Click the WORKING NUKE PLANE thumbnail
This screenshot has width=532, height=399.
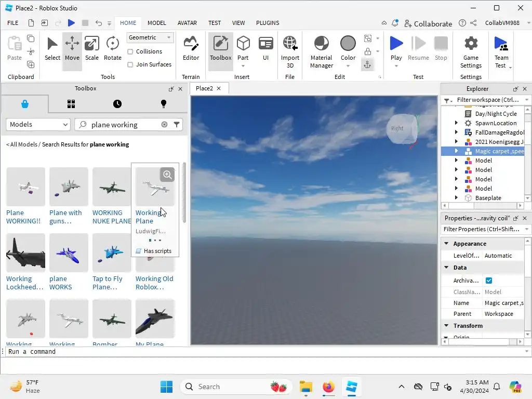click(x=112, y=187)
